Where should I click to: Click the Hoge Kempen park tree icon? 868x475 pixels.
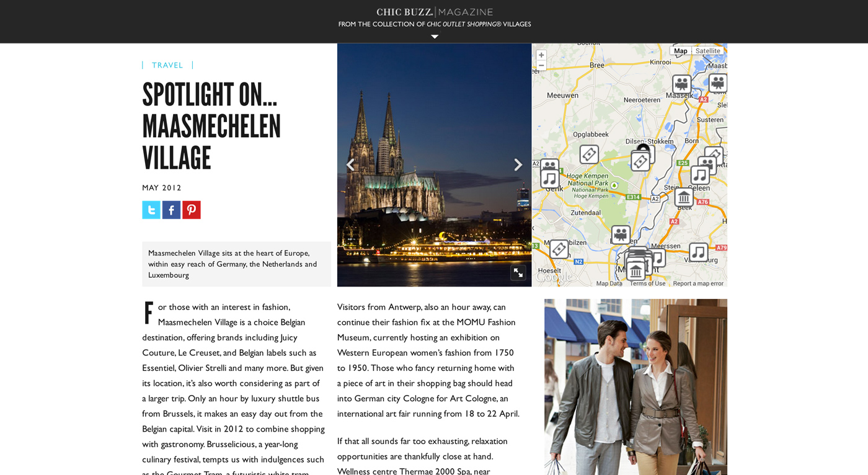tap(614, 185)
